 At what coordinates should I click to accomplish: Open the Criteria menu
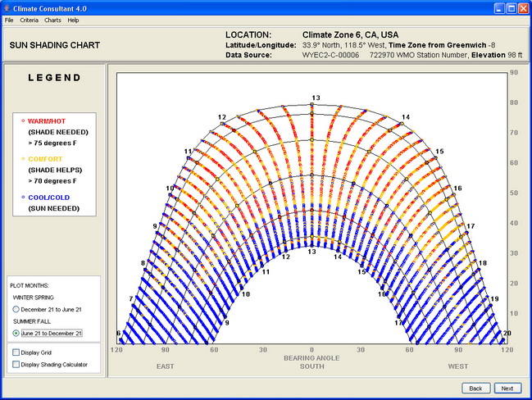tap(29, 20)
